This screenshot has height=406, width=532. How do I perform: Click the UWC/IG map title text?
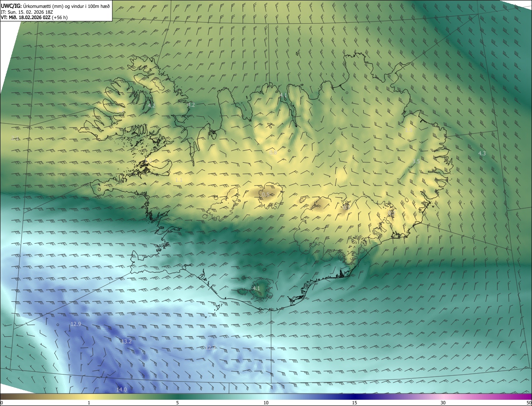(55, 6)
